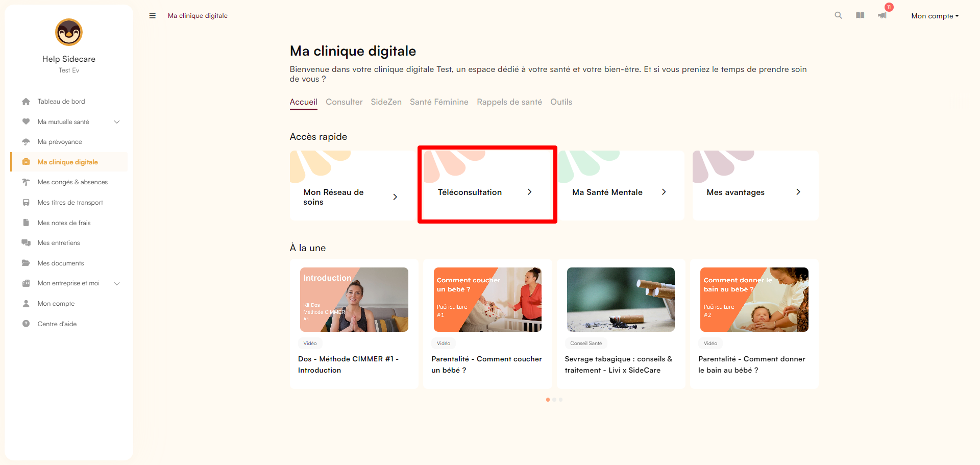The image size is (980, 465).
Task: Click the Help Sidecare name in sidebar
Action: [x=69, y=59]
